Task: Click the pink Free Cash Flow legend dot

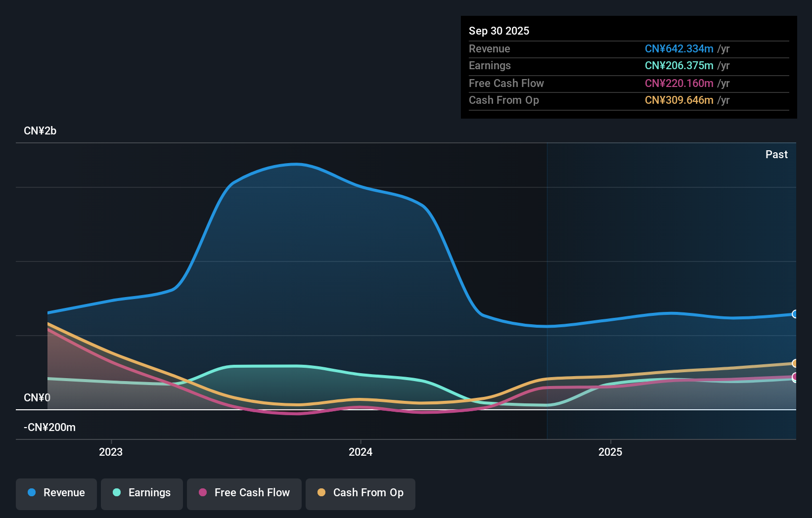Action: [x=202, y=493]
